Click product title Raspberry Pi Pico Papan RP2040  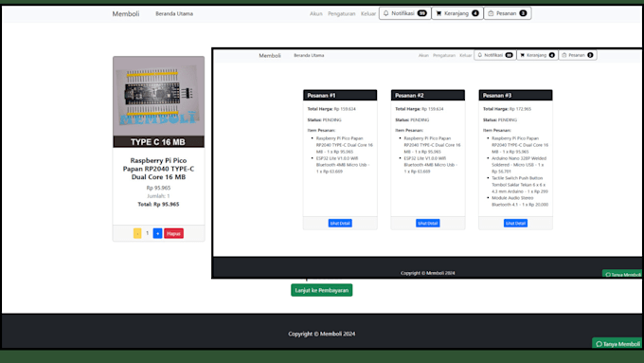(x=158, y=169)
